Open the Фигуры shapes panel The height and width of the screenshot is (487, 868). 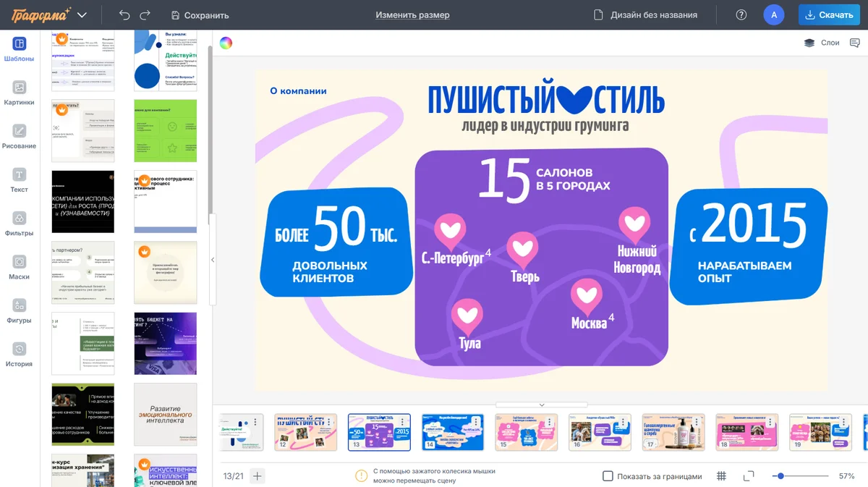pyautogui.click(x=19, y=310)
